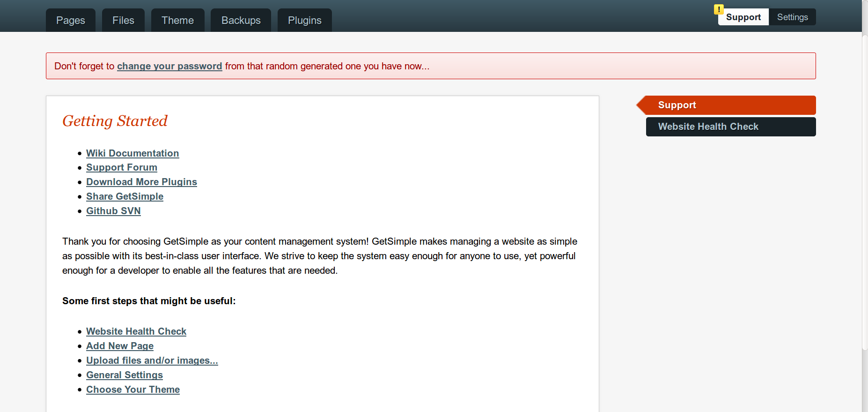Visit the Support Forum link

pos(122,167)
